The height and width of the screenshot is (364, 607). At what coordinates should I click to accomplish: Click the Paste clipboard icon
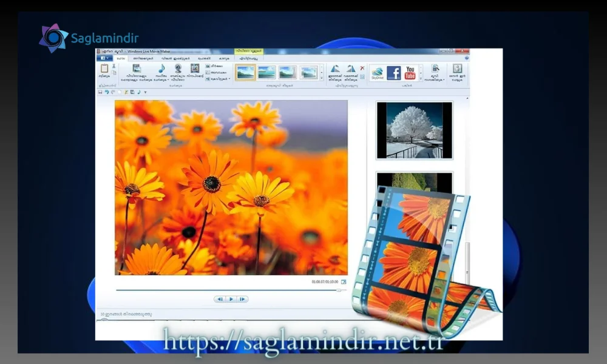(104, 69)
